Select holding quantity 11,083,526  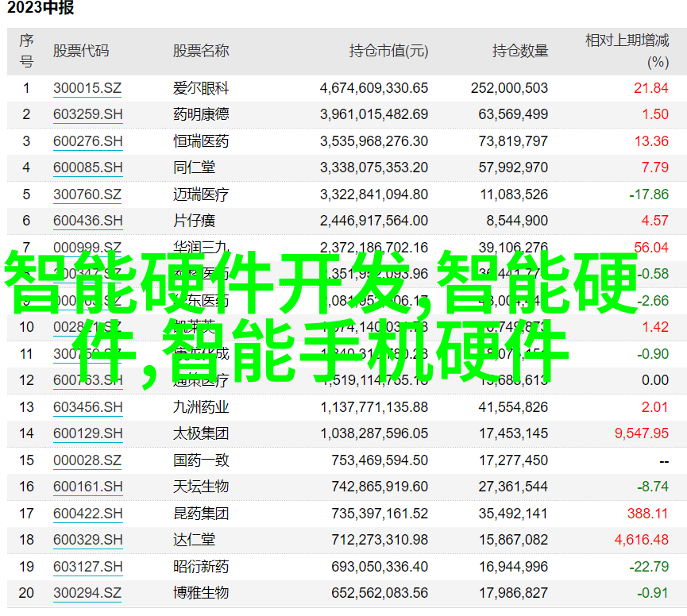tap(514, 194)
